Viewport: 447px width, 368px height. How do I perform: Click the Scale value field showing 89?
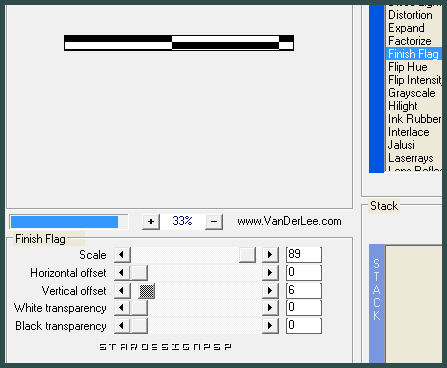(304, 255)
